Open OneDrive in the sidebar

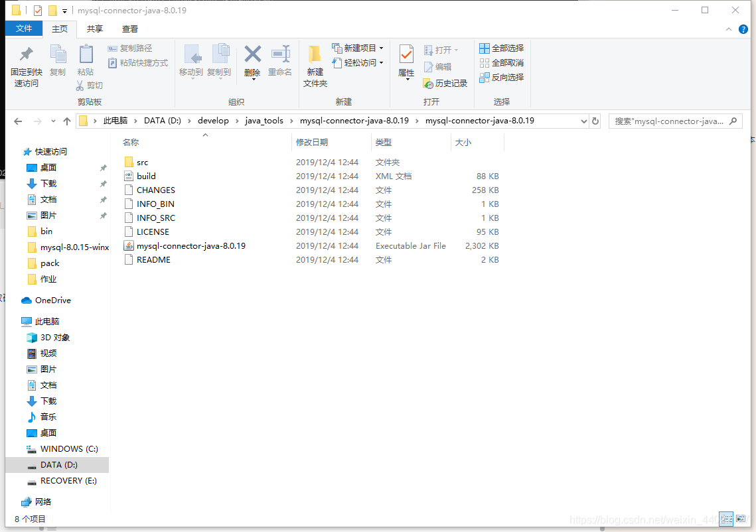(52, 300)
